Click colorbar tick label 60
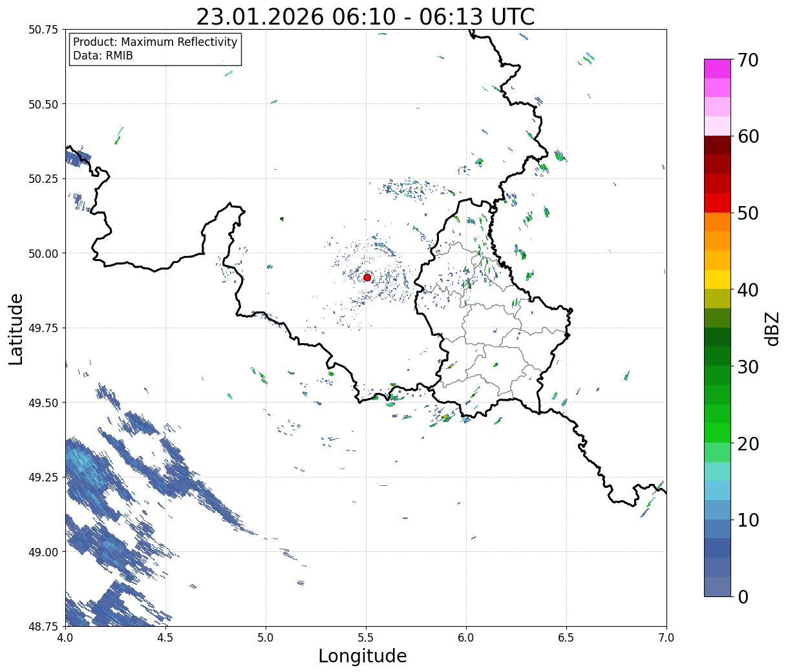The image size is (788, 672). coord(748,136)
